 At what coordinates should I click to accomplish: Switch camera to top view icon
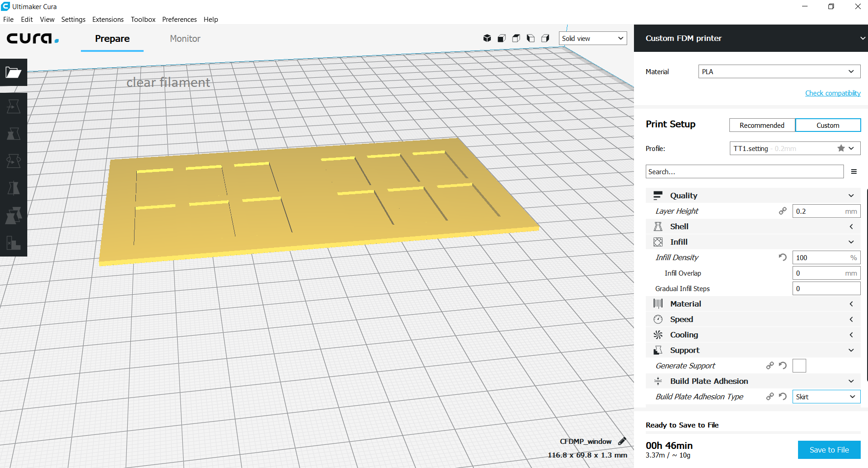click(516, 38)
